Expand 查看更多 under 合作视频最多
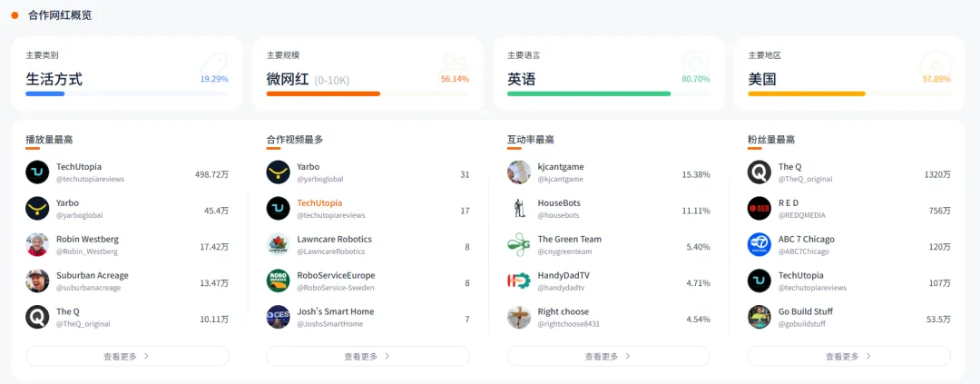This screenshot has height=384, width=980. pos(367,356)
